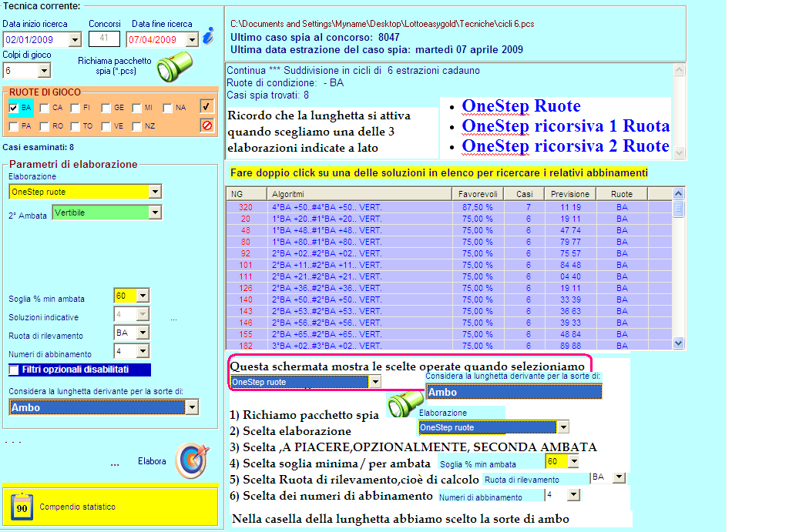Select result row NG 320
Screen dimensions: 789x532
tap(449, 207)
